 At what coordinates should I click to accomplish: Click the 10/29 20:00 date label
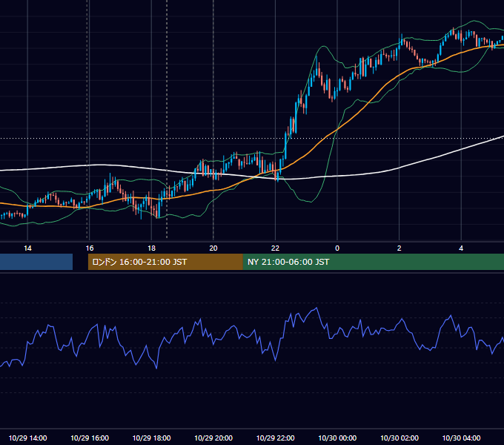213,438
